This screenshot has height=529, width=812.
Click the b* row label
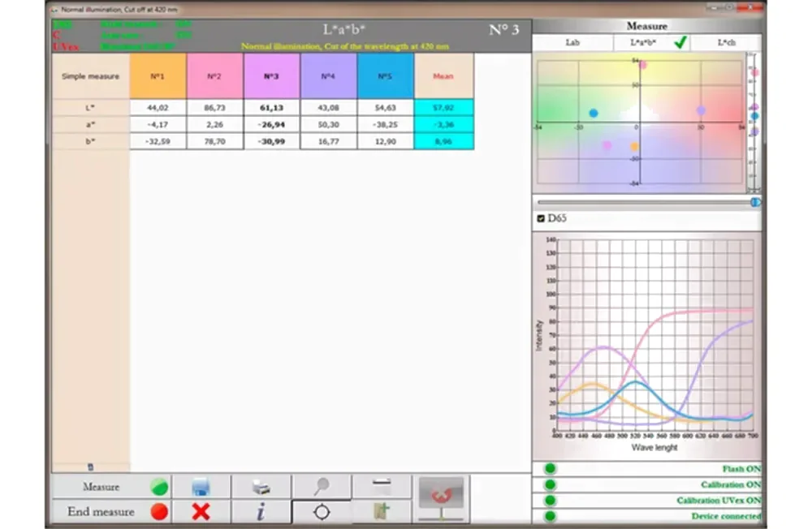(x=91, y=141)
